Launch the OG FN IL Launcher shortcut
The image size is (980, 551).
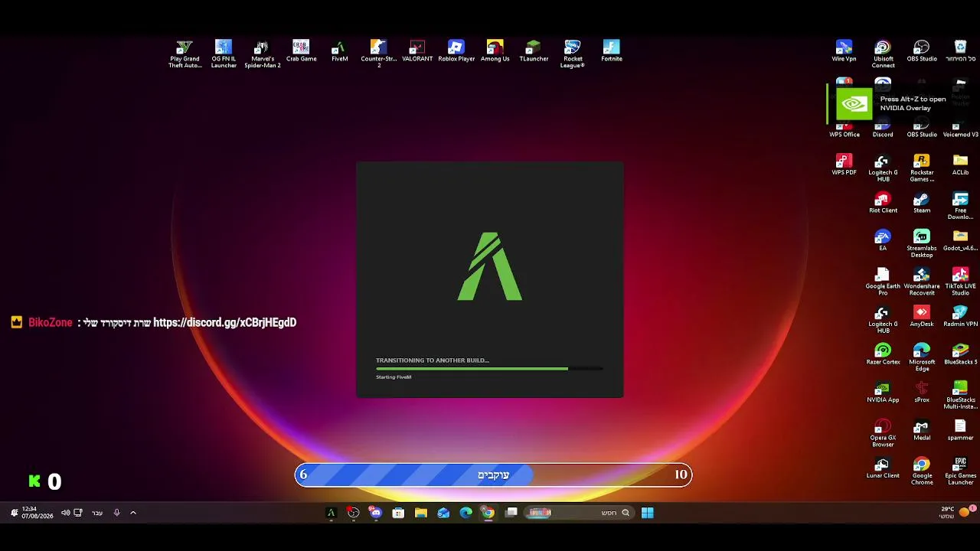click(x=224, y=54)
